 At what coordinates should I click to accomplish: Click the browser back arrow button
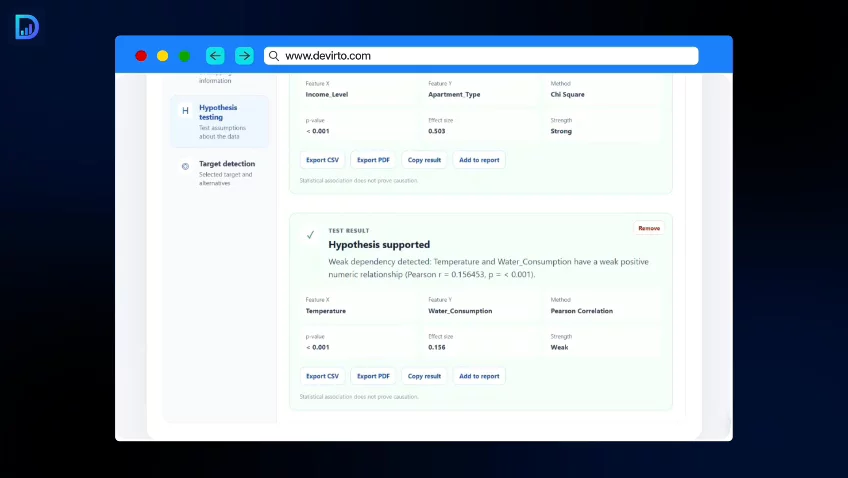click(x=215, y=56)
